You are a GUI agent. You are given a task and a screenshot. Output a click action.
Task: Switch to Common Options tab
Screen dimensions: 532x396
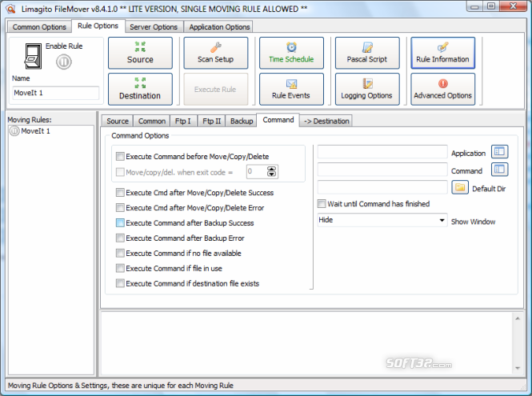[39, 27]
